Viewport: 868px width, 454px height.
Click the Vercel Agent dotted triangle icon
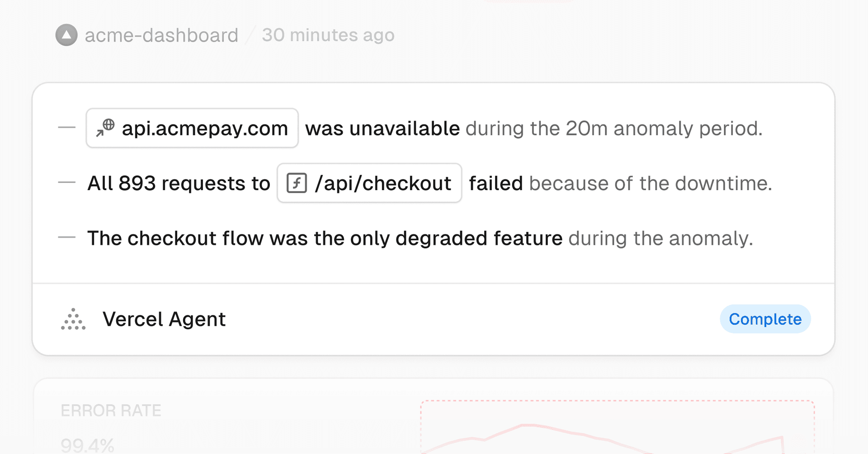point(73,319)
